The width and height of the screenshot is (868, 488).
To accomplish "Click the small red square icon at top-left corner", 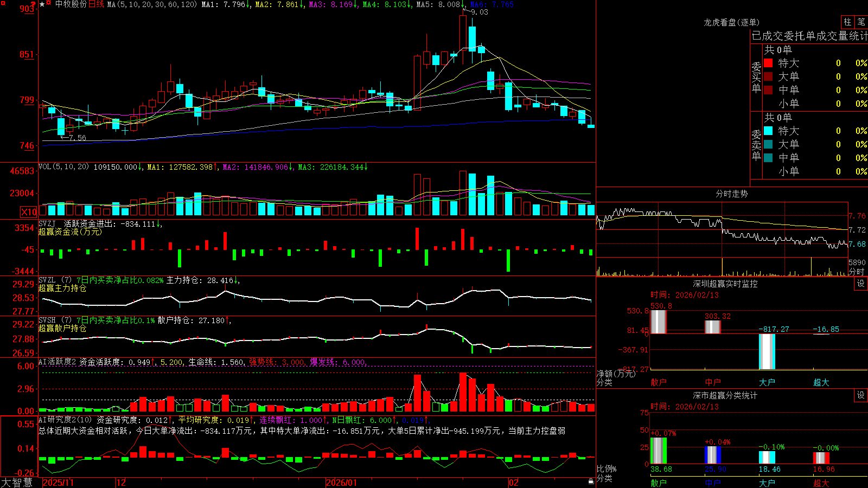I will tap(2, 3).
